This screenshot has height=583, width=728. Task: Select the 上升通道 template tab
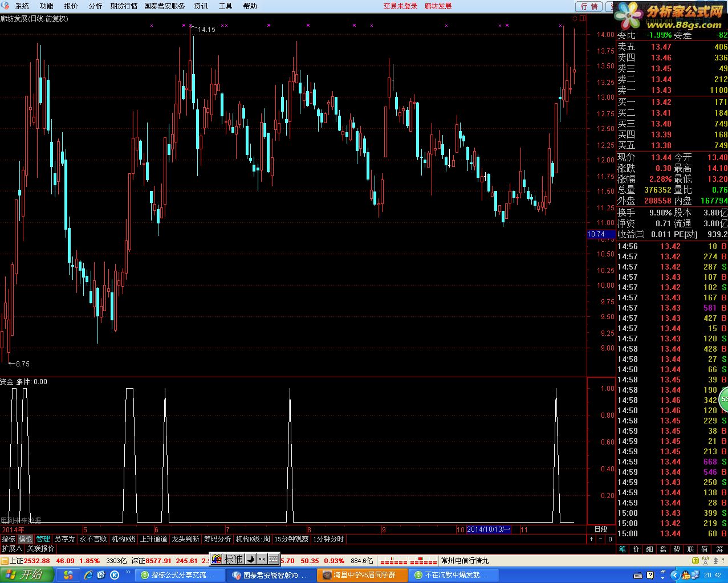(x=154, y=539)
